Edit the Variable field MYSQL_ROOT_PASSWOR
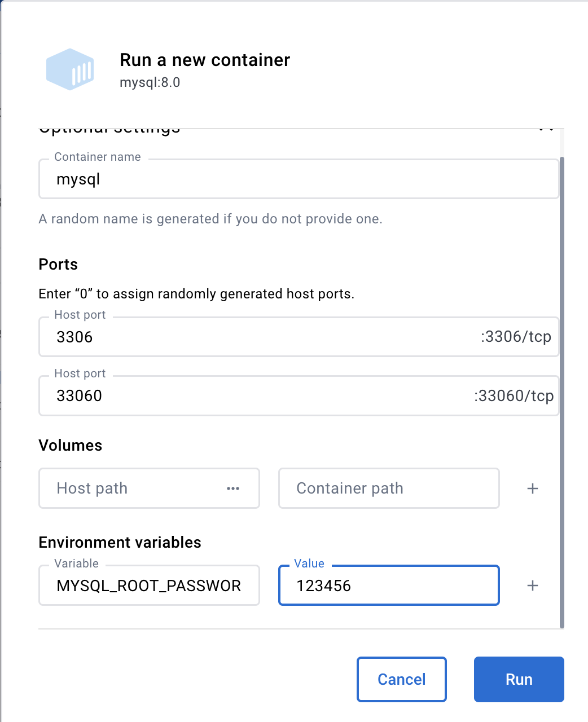Image resolution: width=588 pixels, height=722 pixels. [x=149, y=585]
